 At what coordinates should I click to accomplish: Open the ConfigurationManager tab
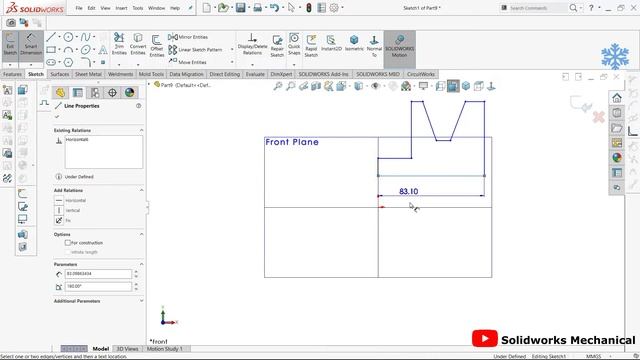click(x=95, y=93)
